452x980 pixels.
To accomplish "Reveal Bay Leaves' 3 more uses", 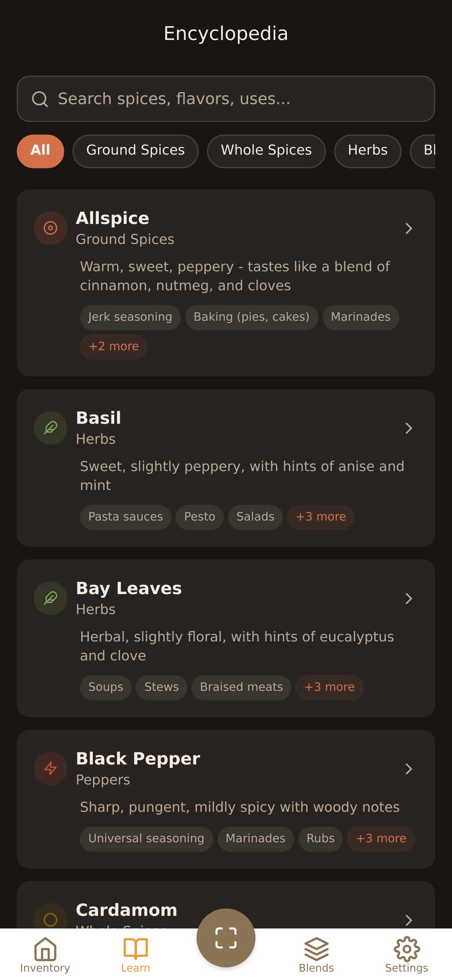I will point(329,687).
